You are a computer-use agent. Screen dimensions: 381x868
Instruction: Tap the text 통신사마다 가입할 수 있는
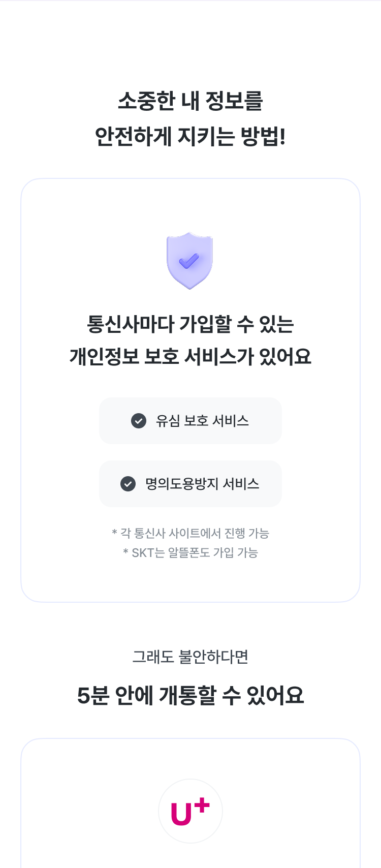[190, 324]
